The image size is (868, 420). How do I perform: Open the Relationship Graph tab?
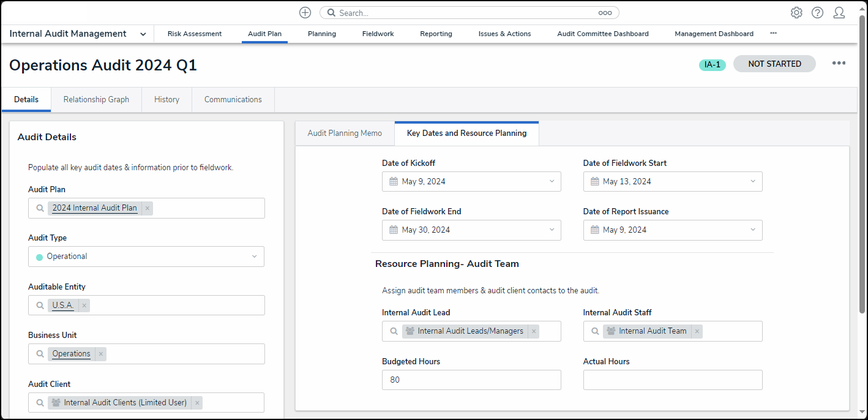click(96, 100)
